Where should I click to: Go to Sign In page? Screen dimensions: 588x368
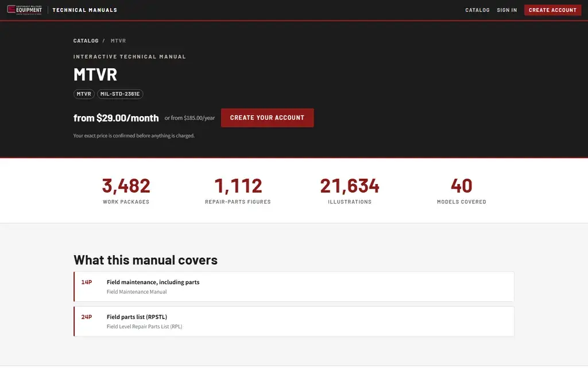coord(506,10)
